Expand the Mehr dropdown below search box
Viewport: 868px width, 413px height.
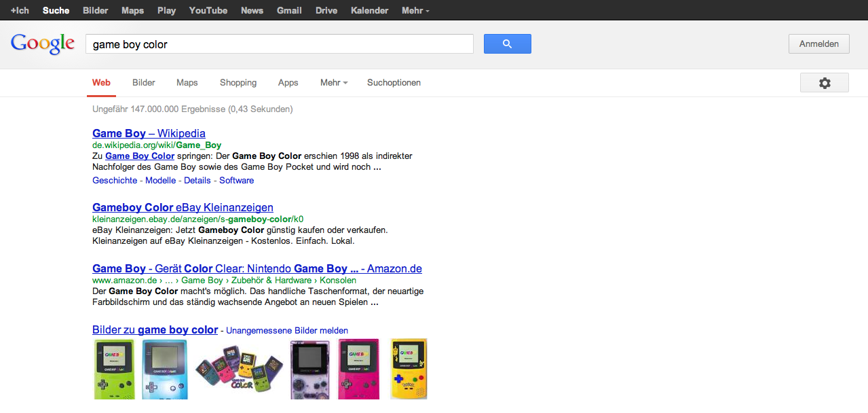tap(333, 83)
